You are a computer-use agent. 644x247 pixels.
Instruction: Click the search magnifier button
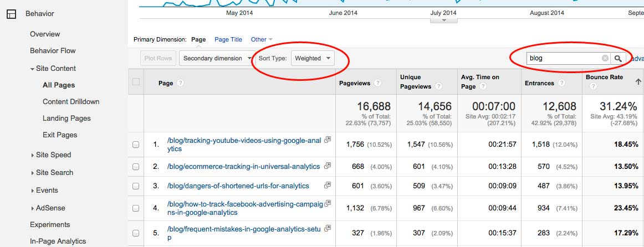coord(618,58)
